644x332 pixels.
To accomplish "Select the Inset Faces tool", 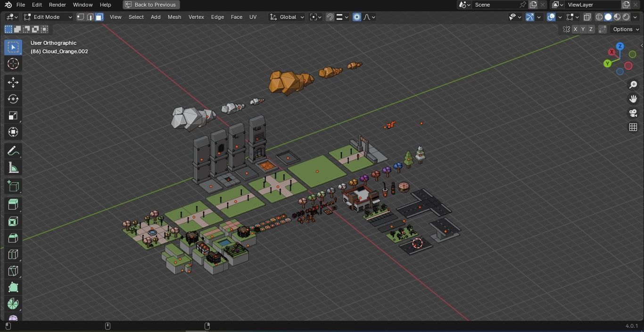I will pyautogui.click(x=13, y=222).
